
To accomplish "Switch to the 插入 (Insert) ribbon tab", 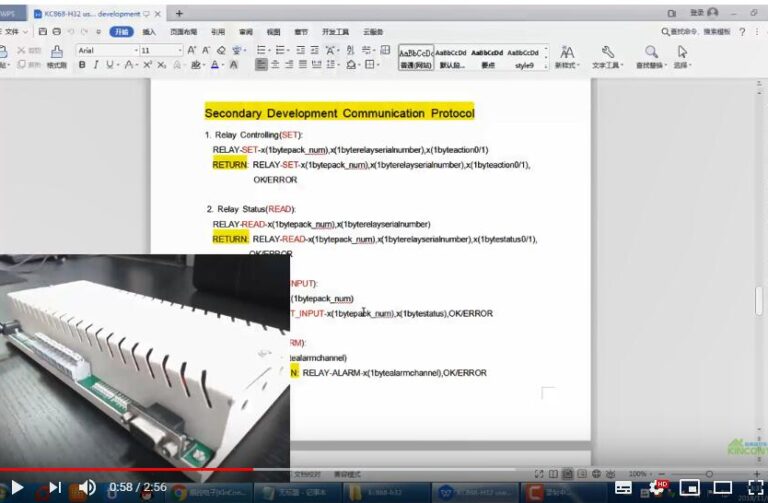I will coord(148,32).
